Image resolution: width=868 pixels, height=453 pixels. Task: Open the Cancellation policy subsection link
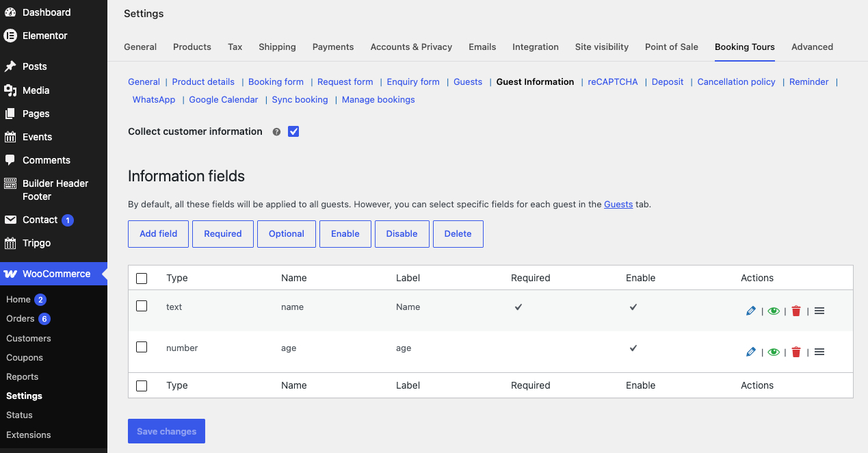tap(737, 82)
